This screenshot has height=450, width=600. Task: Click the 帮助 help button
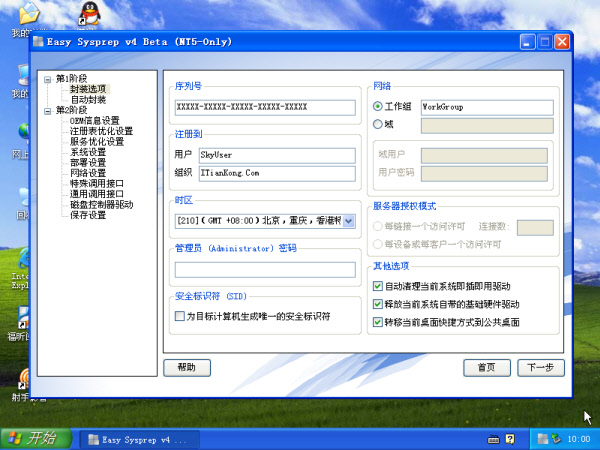tap(187, 367)
